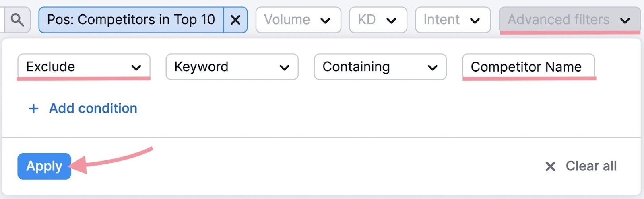644x199 pixels.
Task: Click the chevron arrow beside Keyword
Action: pos(284,68)
